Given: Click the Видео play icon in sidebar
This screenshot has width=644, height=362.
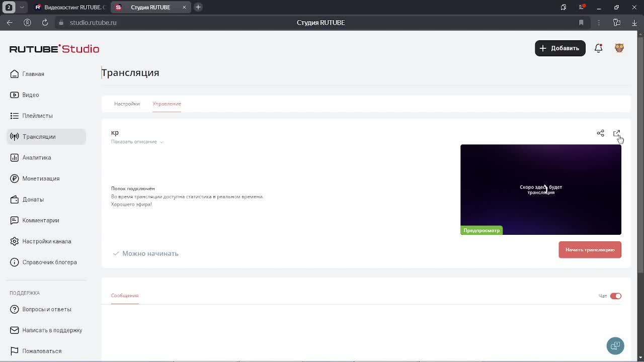Looking at the screenshot, I should click(x=14, y=95).
